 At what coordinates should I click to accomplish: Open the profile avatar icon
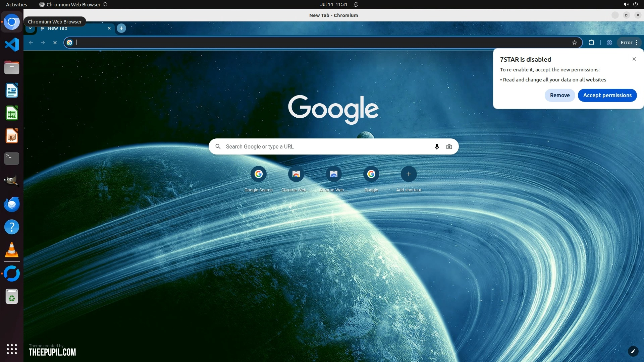(x=609, y=43)
